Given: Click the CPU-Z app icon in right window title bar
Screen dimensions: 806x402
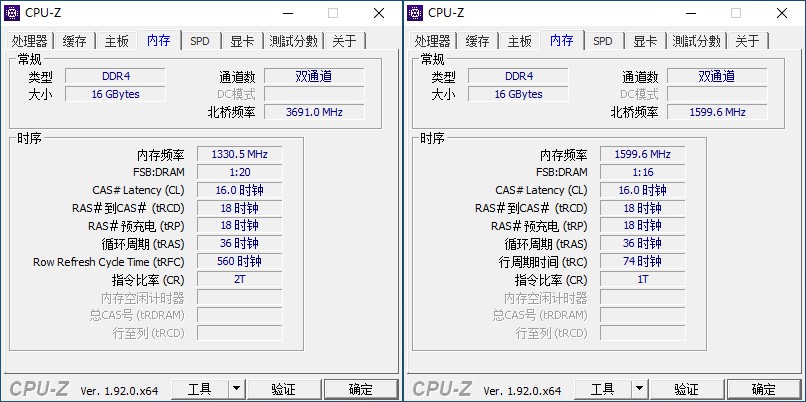Looking at the screenshot, I should tap(415, 13).
